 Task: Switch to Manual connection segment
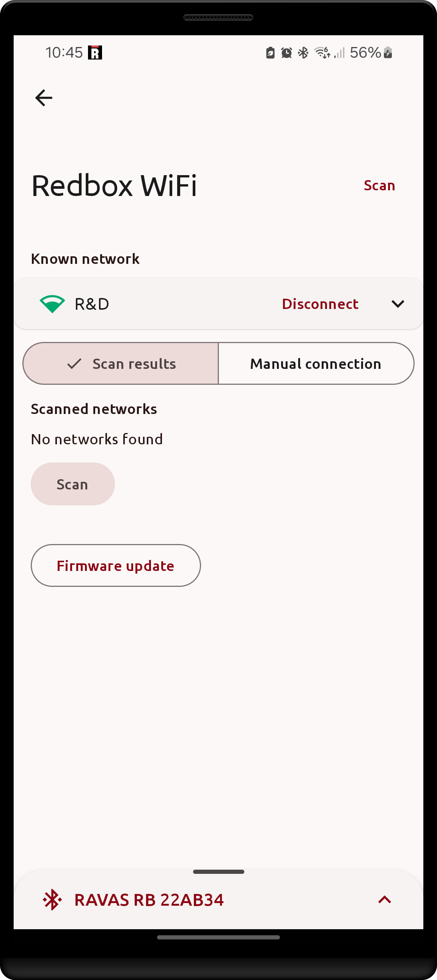tap(316, 364)
